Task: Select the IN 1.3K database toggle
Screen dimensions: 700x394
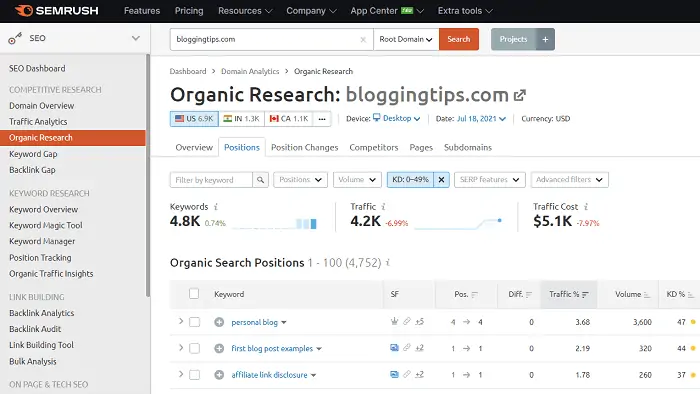Action: [x=242, y=119]
